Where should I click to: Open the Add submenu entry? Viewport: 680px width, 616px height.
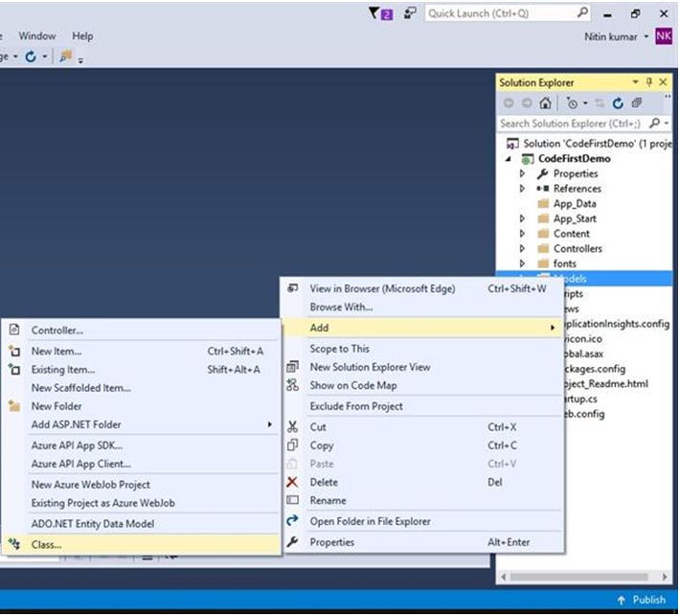[422, 328]
